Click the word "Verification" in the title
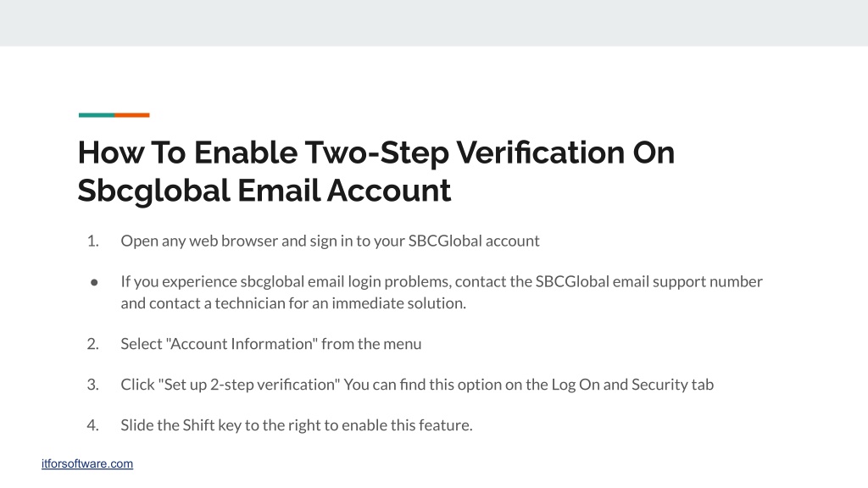The height and width of the screenshot is (488, 868). click(540, 152)
